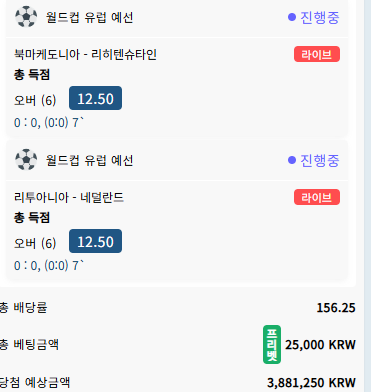Click soccer ball icon for Lithuania match
Viewport: 371px width, 392px height.
click(26, 160)
